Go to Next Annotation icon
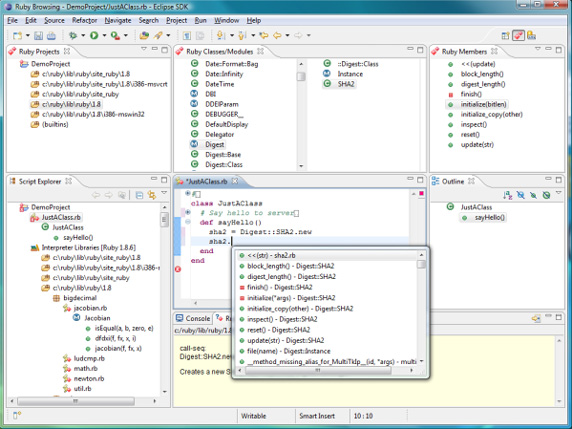The height and width of the screenshot is (429, 572). (x=220, y=35)
